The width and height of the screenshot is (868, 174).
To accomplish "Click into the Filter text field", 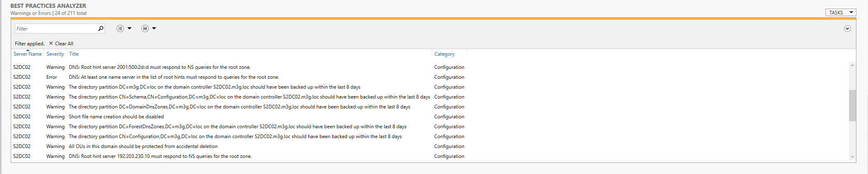I will (56, 28).
